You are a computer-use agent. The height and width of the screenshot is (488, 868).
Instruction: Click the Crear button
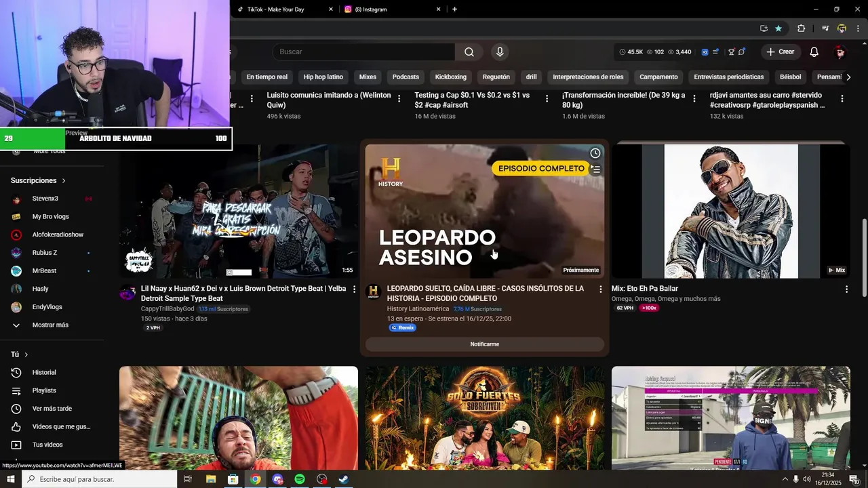click(x=780, y=52)
